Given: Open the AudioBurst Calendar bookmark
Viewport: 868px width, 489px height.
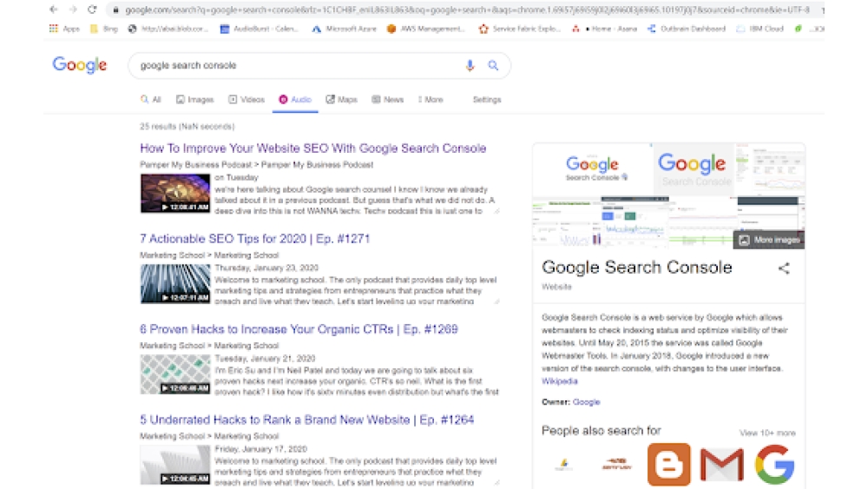Looking at the screenshot, I should tap(259, 29).
